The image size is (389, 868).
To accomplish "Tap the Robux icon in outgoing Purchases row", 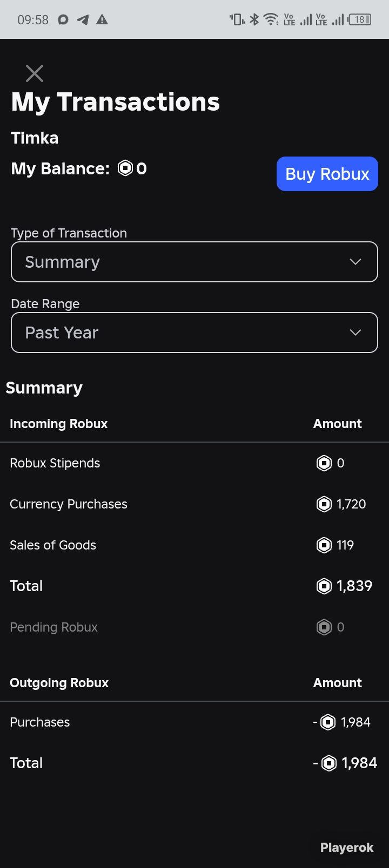I will [x=328, y=722].
